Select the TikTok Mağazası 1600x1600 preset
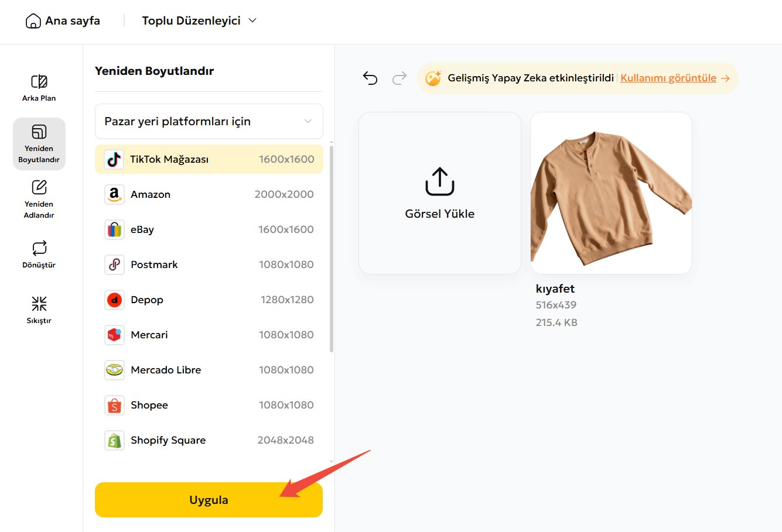 209,159
